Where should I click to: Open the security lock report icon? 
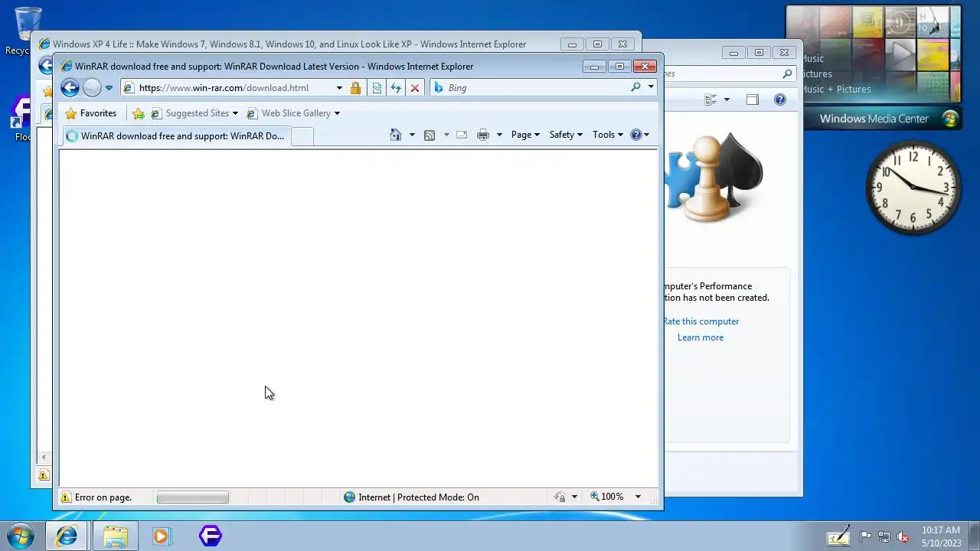click(x=355, y=88)
